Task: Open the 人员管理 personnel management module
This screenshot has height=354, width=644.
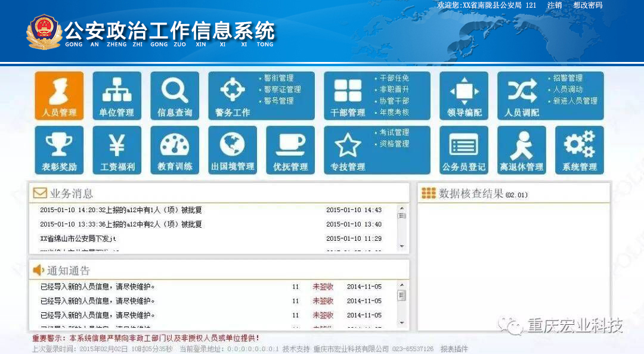Action: pyautogui.click(x=59, y=96)
